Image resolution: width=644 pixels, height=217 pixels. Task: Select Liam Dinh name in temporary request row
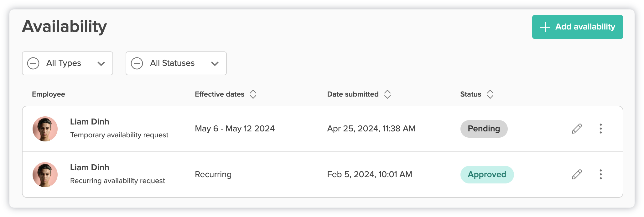[x=90, y=122]
